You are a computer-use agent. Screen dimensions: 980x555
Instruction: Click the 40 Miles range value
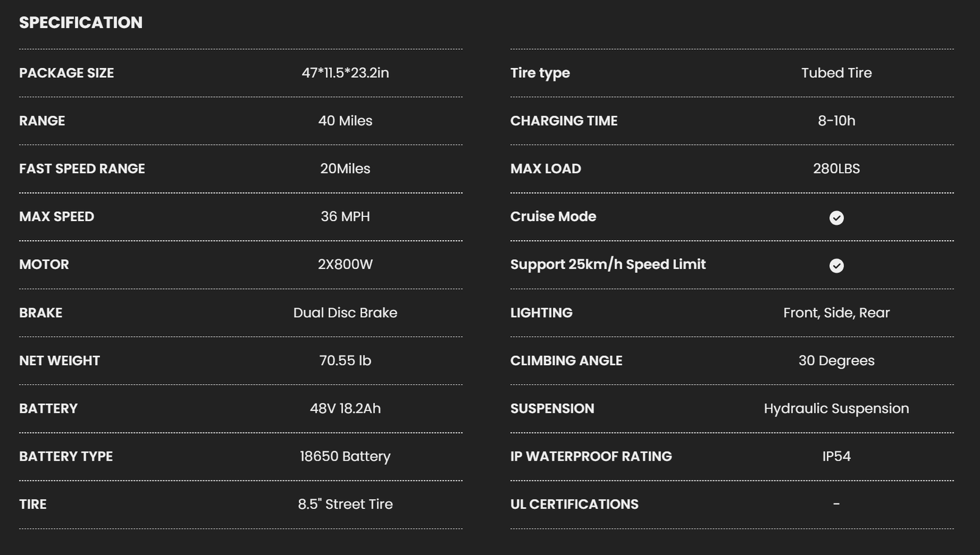coord(345,121)
